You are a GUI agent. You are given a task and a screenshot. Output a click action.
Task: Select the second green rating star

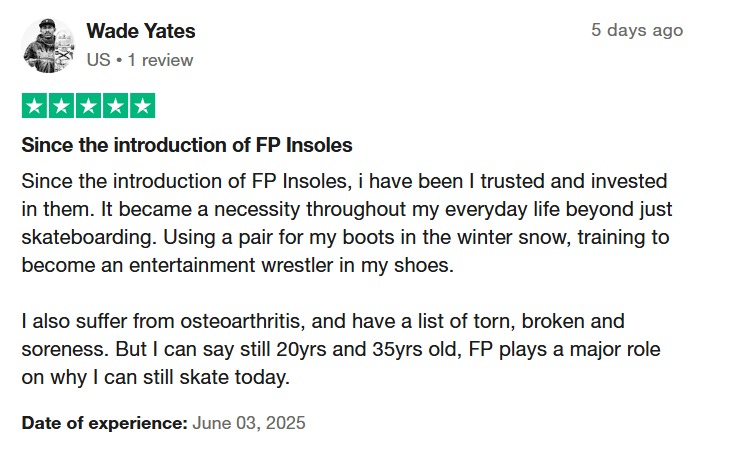pyautogui.click(x=61, y=106)
